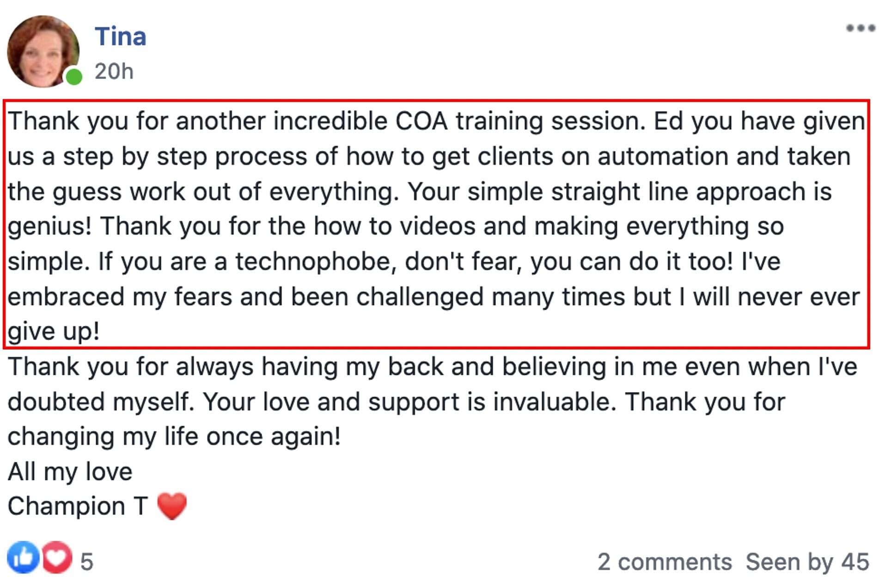Click the word genius! in the post
Viewport: 879px width, 588px height.
click(49, 227)
